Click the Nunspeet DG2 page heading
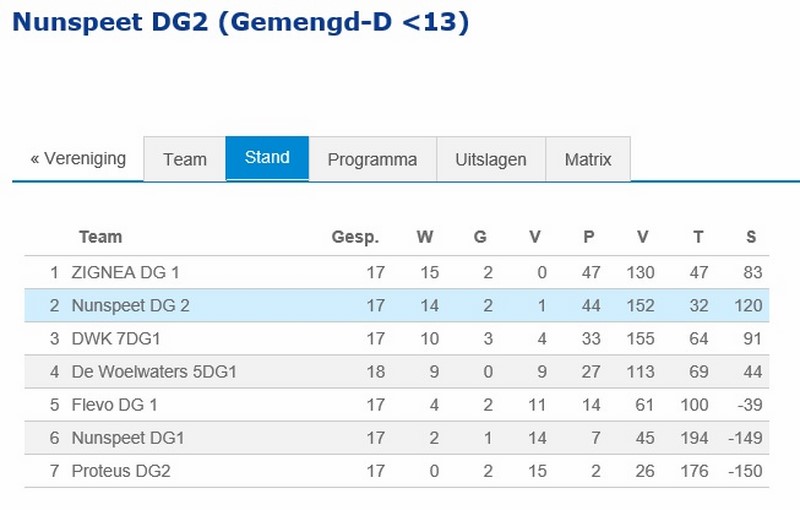800x510 pixels. [240, 22]
